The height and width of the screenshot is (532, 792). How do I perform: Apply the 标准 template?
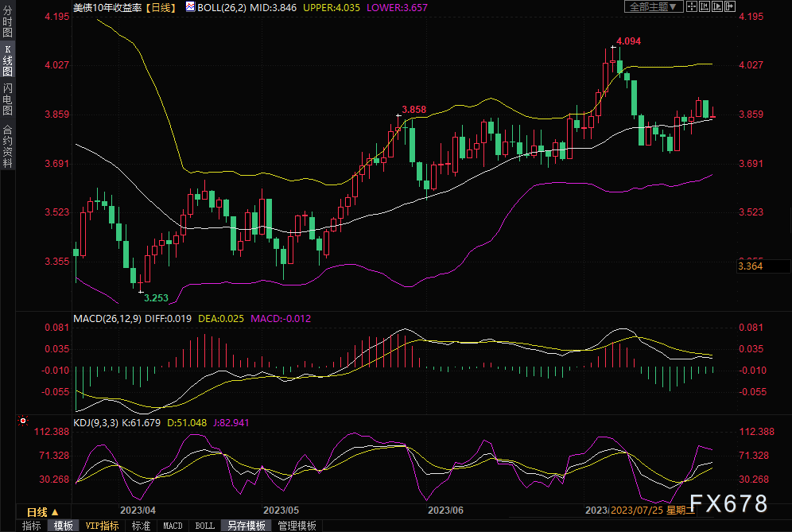tap(142, 526)
